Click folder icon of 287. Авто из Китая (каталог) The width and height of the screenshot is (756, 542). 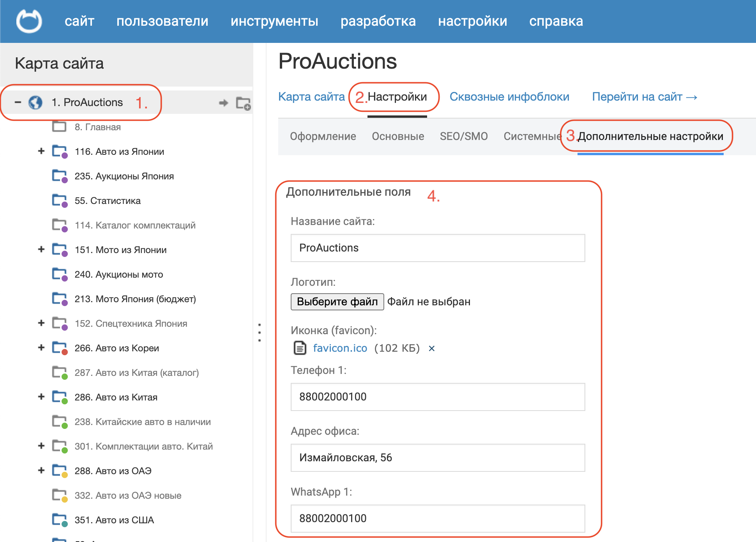pyautogui.click(x=60, y=372)
